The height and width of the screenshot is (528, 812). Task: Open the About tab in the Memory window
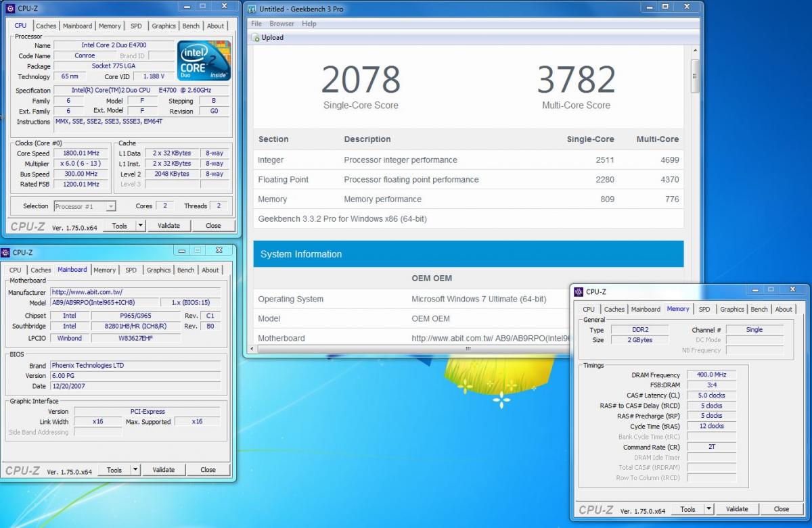[784, 309]
